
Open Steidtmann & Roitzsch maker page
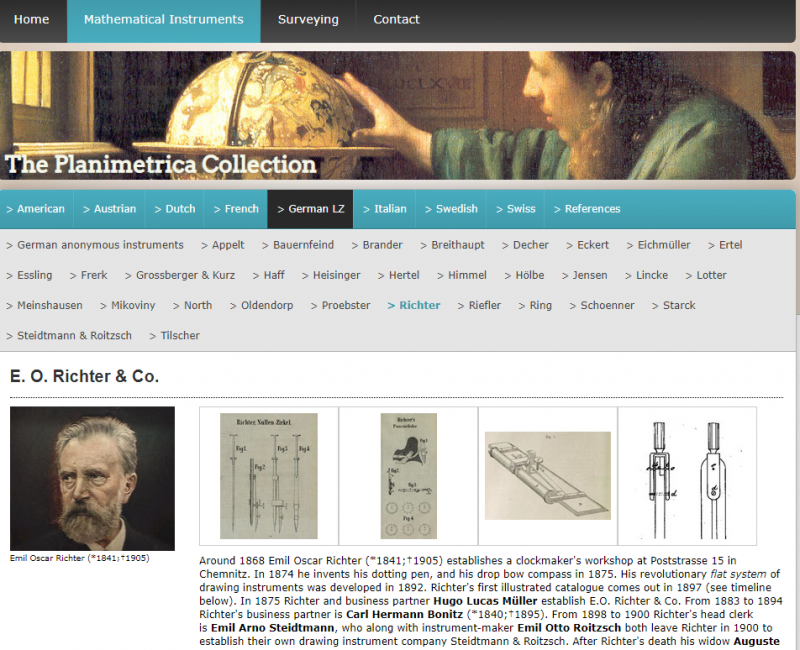point(69,335)
